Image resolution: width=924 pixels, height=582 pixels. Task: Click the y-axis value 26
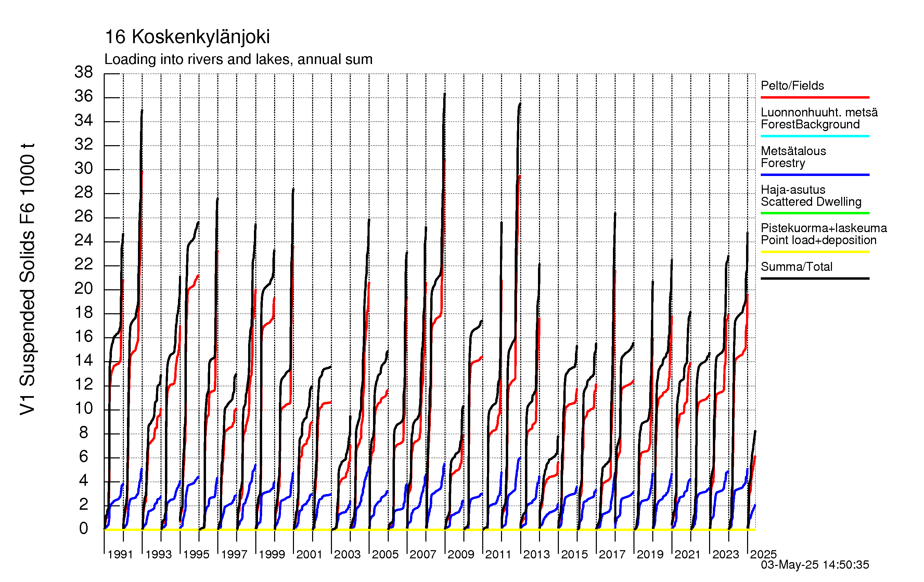(84, 216)
